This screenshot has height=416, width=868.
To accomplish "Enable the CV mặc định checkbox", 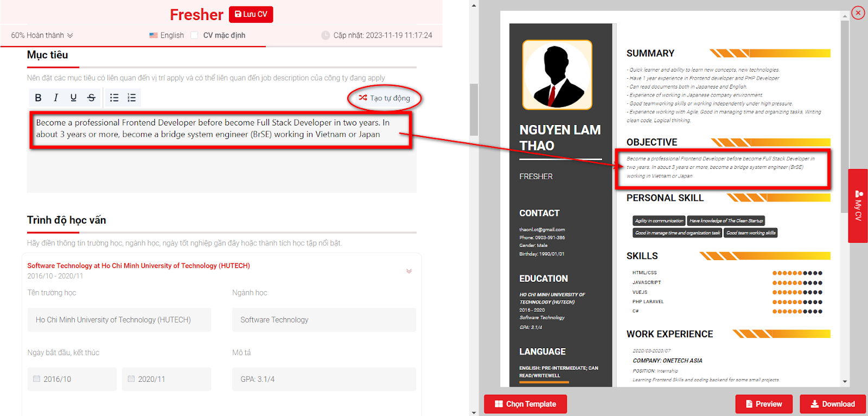I will click(194, 35).
